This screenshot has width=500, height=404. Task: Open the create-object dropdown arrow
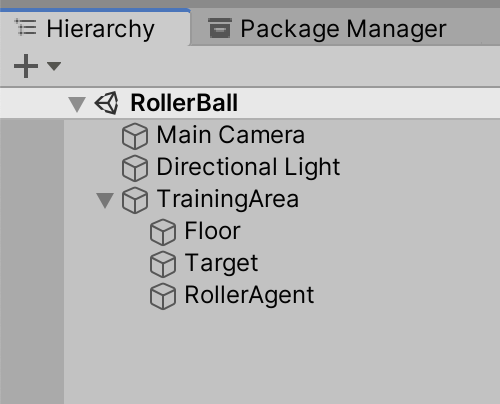pos(54,66)
